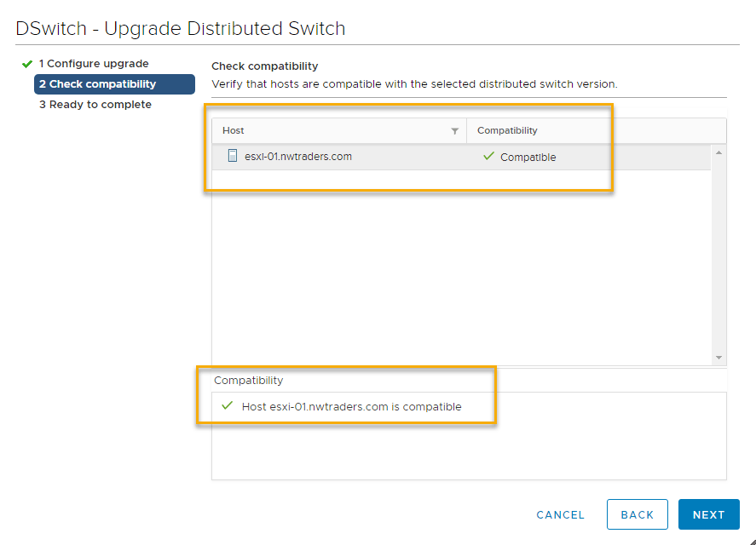This screenshot has height=545, width=756.
Task: Click the check icon in the Compatibility details panel
Action: 227,406
